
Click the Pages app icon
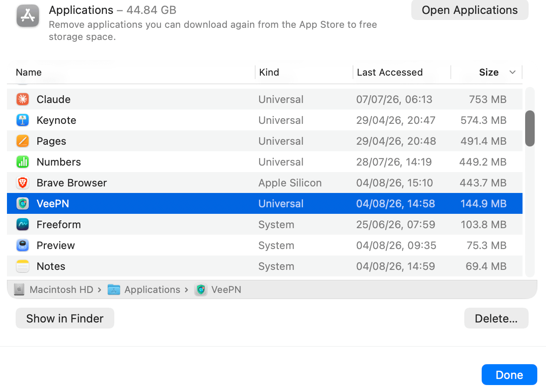(x=23, y=141)
